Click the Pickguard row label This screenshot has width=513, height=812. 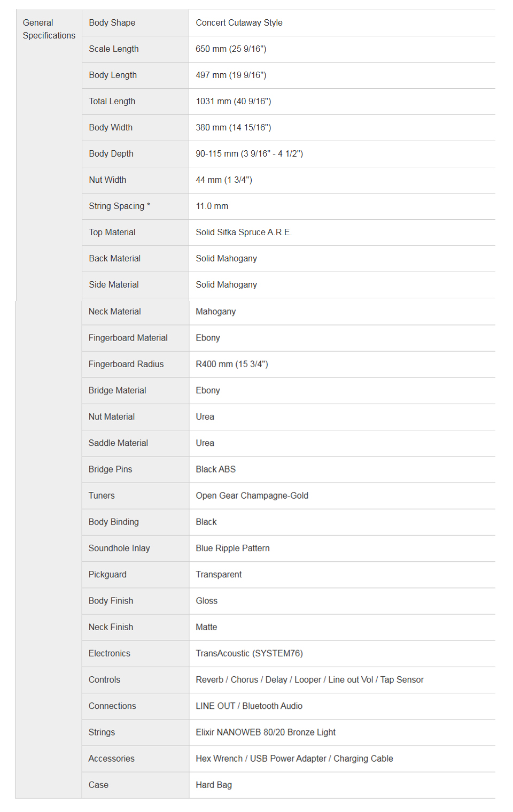(107, 574)
